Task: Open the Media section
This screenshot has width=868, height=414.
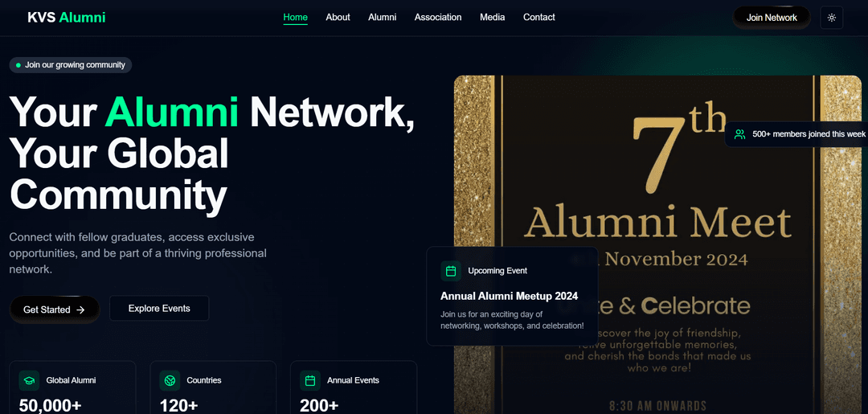Action: [x=492, y=18]
